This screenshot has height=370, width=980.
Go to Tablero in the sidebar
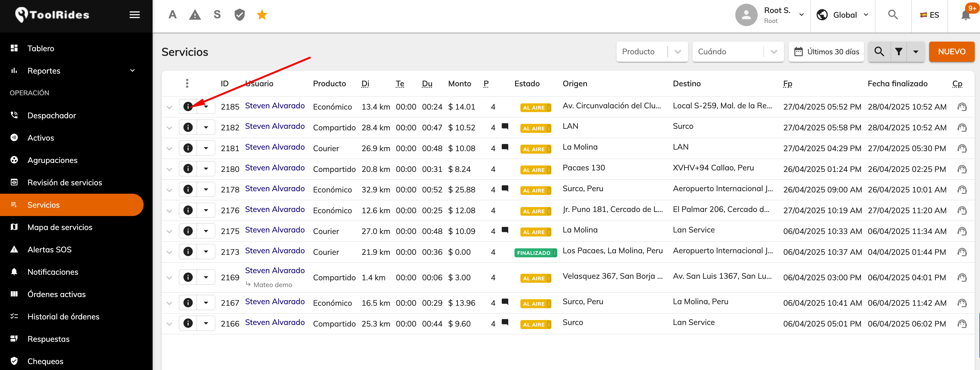[72, 48]
